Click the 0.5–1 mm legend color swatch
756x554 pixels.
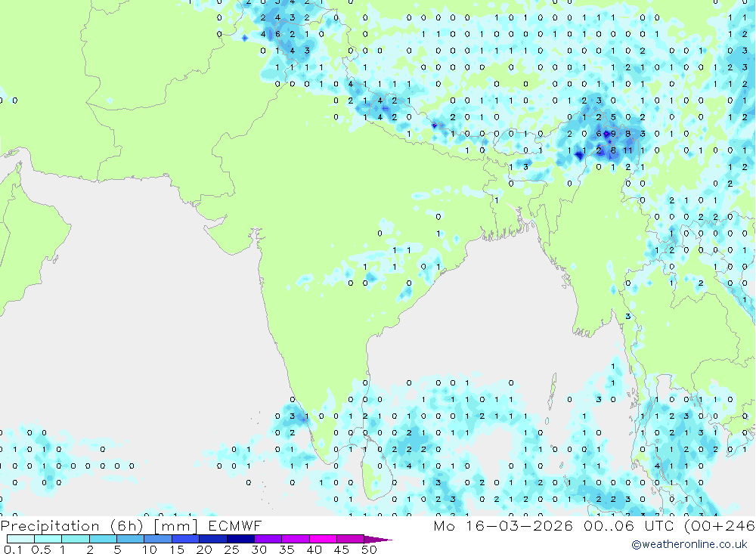click(48, 539)
